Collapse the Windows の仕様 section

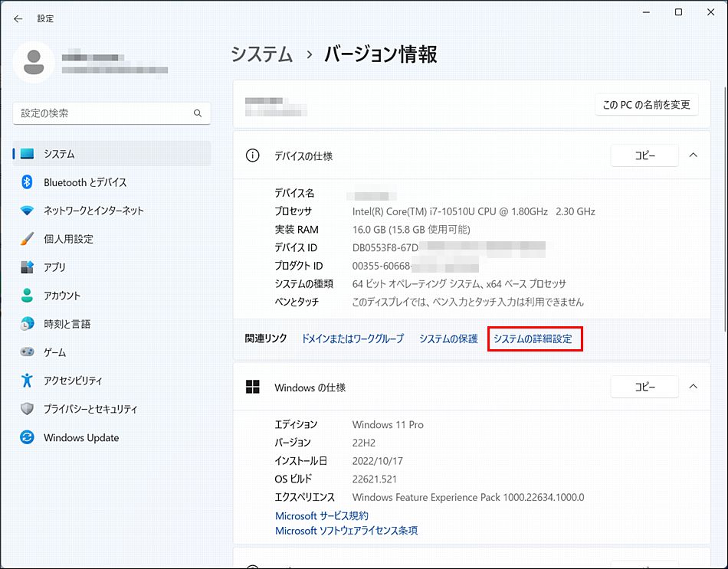pyautogui.click(x=694, y=388)
